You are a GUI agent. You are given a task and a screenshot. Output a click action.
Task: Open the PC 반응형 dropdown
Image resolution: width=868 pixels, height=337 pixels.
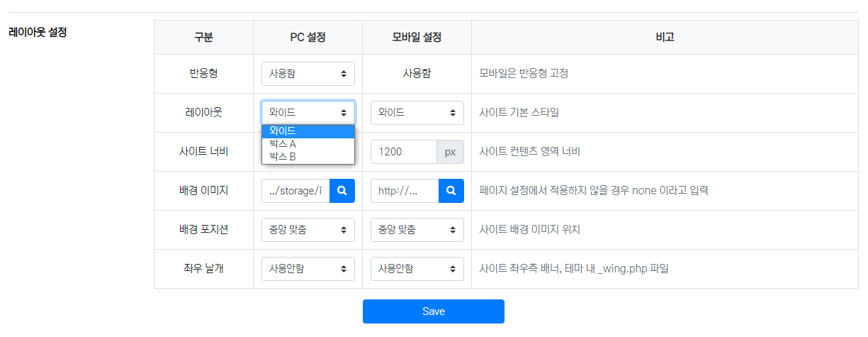[x=308, y=74]
